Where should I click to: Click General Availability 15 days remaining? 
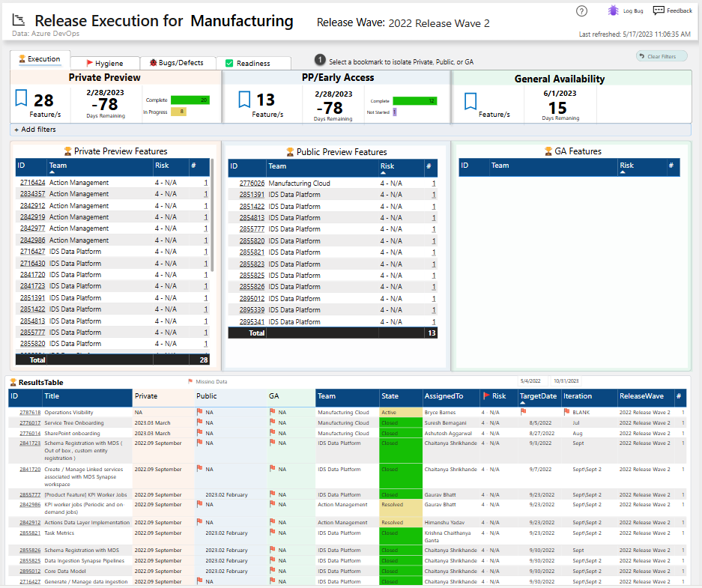(x=558, y=108)
